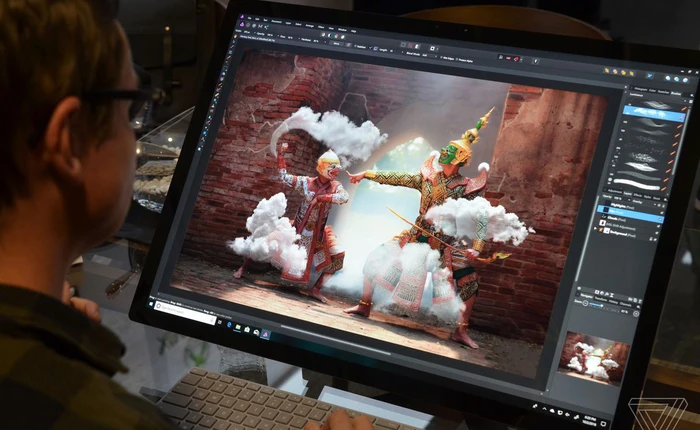Switch to the Swatches panel tab
Image resolution: width=700 pixels, height=430 pixels.
(x=663, y=92)
